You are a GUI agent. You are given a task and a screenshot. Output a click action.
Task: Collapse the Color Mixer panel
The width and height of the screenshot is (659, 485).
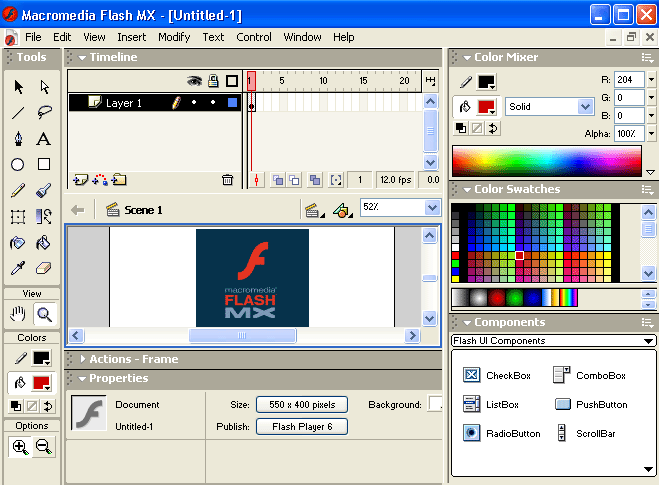(x=467, y=58)
